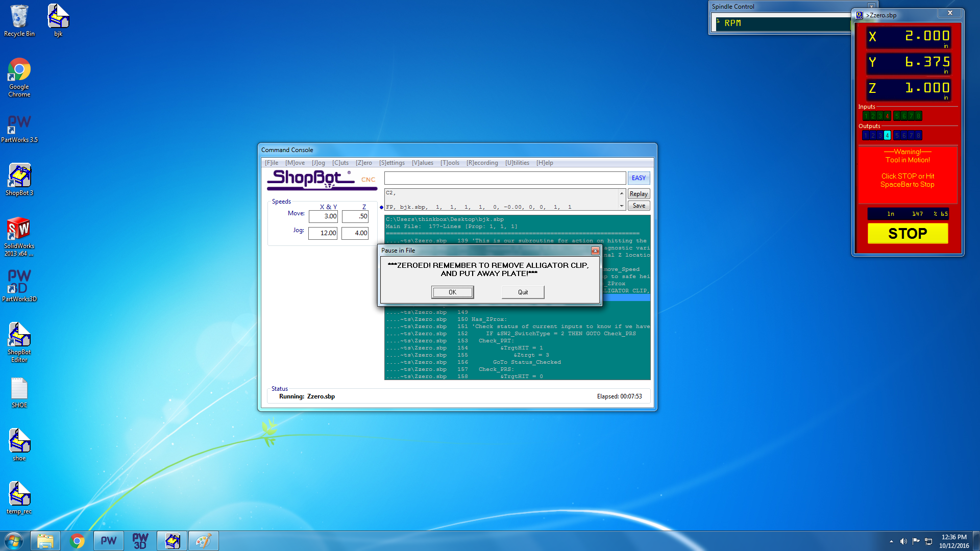The height and width of the screenshot is (551, 980).
Task: Select the SHOE text file on desktop
Action: (19, 393)
